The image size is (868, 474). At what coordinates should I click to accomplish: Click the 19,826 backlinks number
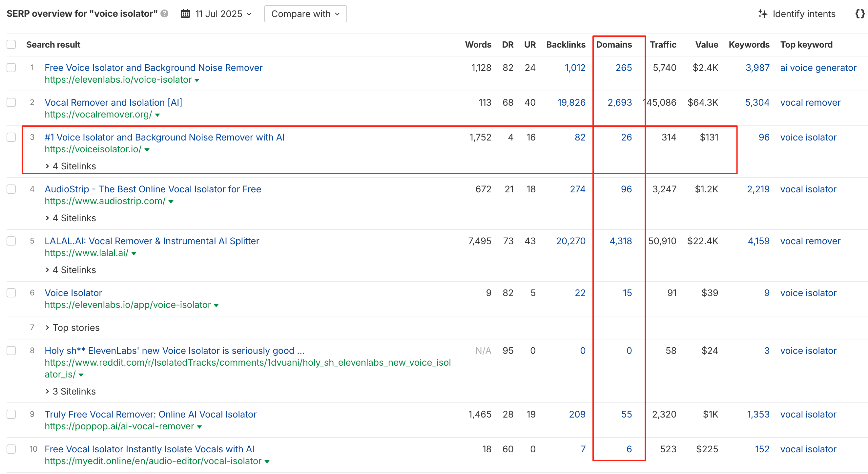pos(571,102)
